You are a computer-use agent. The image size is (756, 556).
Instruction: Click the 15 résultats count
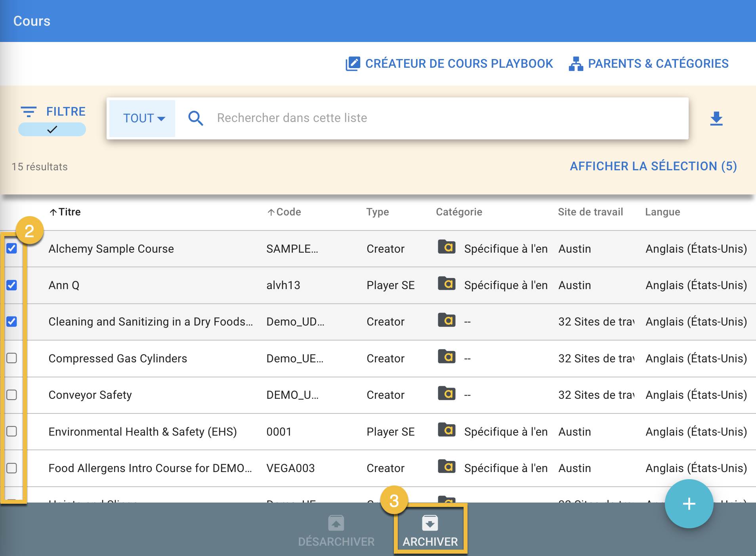40,167
